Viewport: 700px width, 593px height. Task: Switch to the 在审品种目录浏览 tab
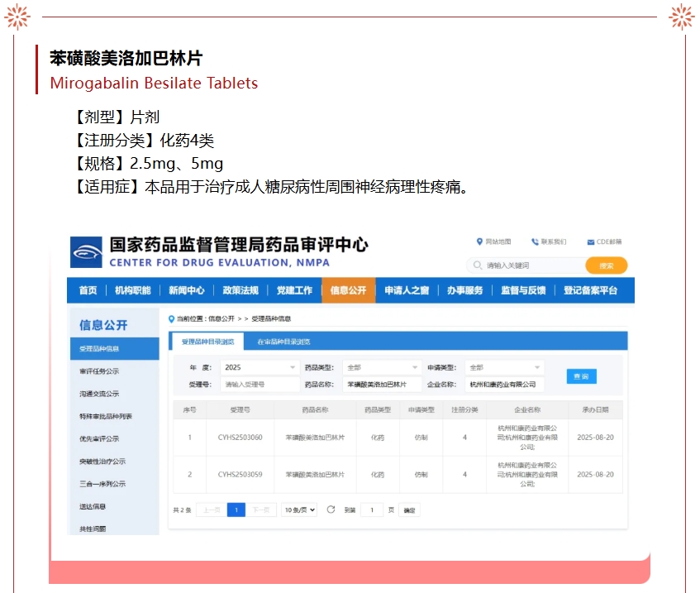pos(283,342)
